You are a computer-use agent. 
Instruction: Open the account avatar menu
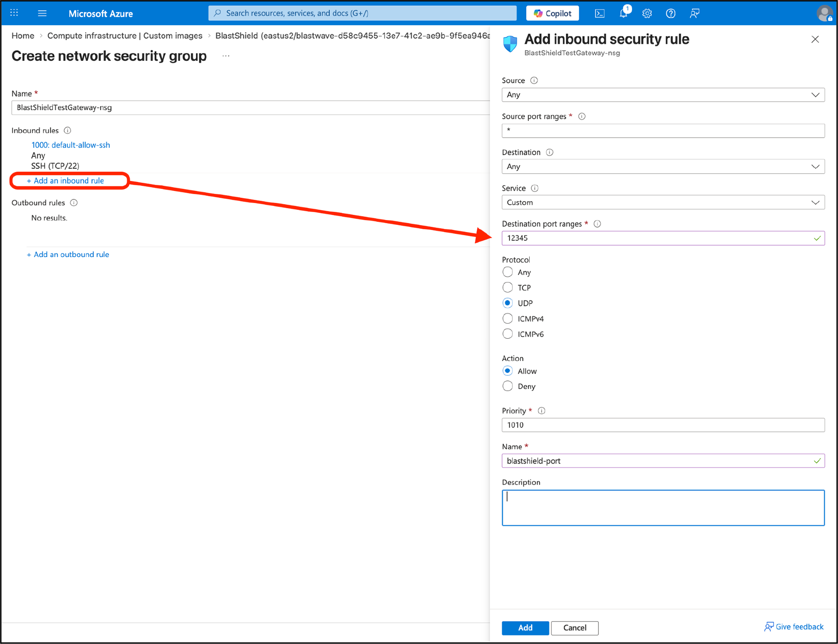point(824,13)
